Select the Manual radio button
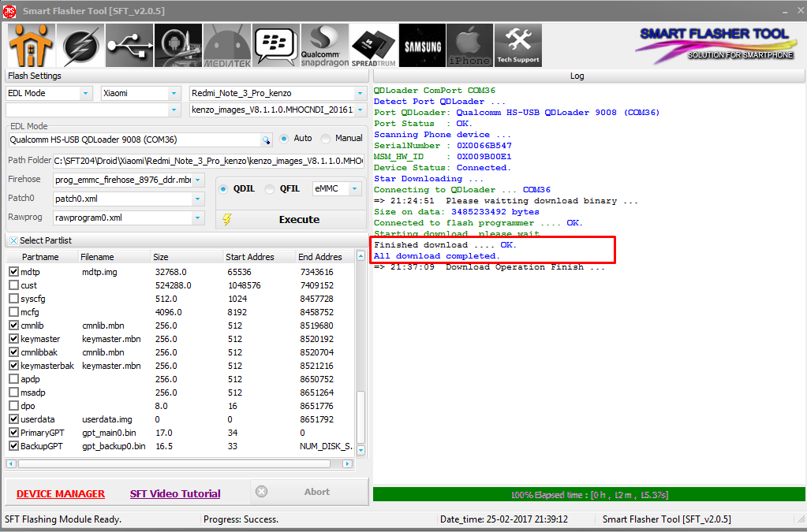This screenshot has height=532, width=807. [x=325, y=139]
